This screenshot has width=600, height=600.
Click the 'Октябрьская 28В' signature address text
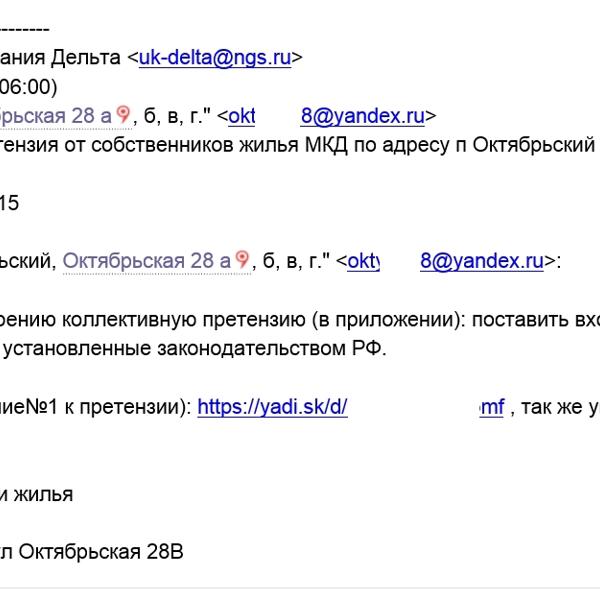pos(101,552)
